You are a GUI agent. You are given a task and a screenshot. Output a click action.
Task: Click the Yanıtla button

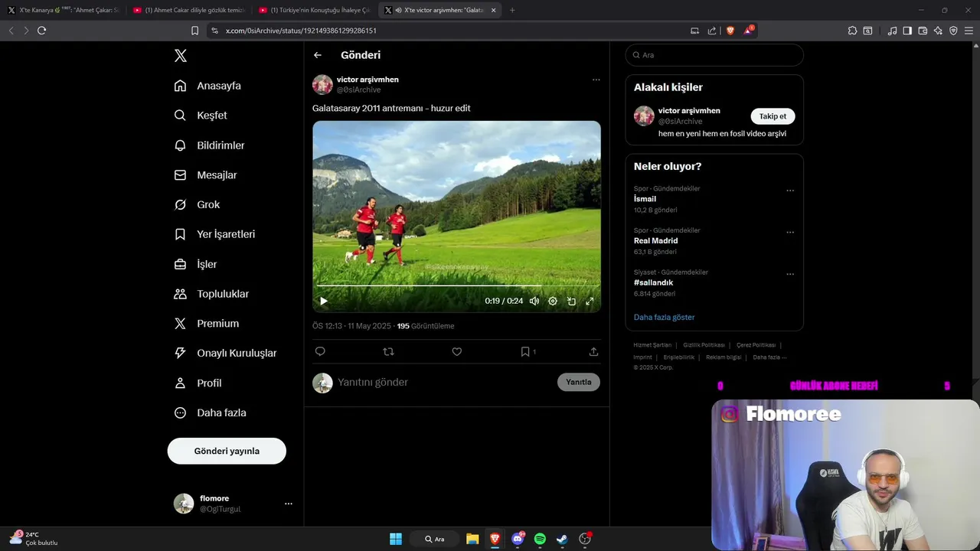click(x=579, y=382)
